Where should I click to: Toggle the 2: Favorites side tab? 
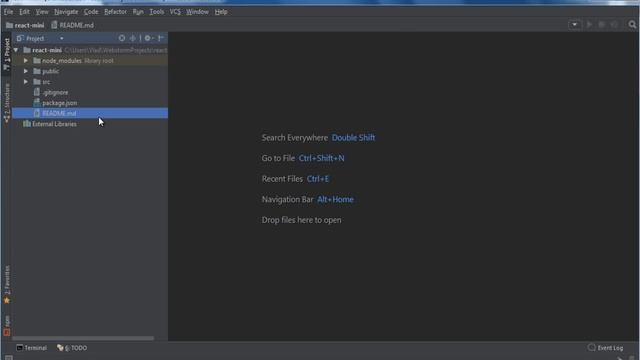tap(7, 284)
